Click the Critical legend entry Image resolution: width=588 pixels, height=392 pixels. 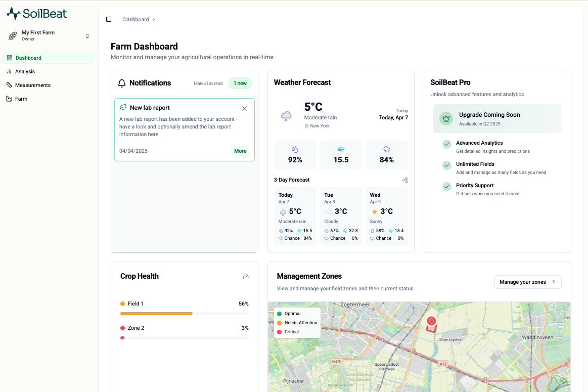[288, 332]
